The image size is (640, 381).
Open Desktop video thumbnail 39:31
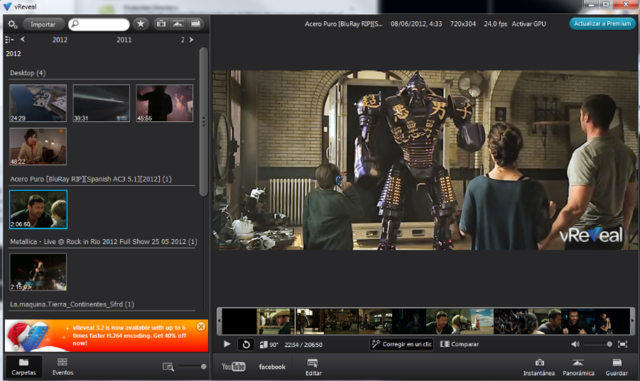(101, 103)
